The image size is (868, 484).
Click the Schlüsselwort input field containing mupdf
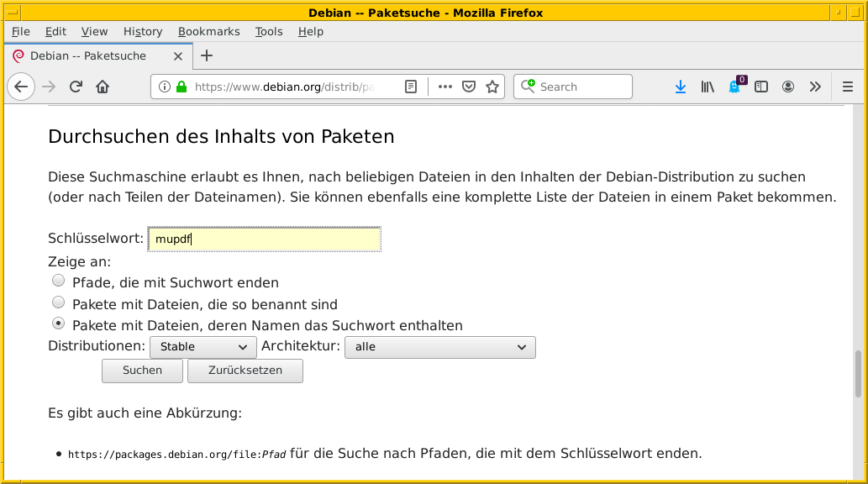tap(264, 239)
